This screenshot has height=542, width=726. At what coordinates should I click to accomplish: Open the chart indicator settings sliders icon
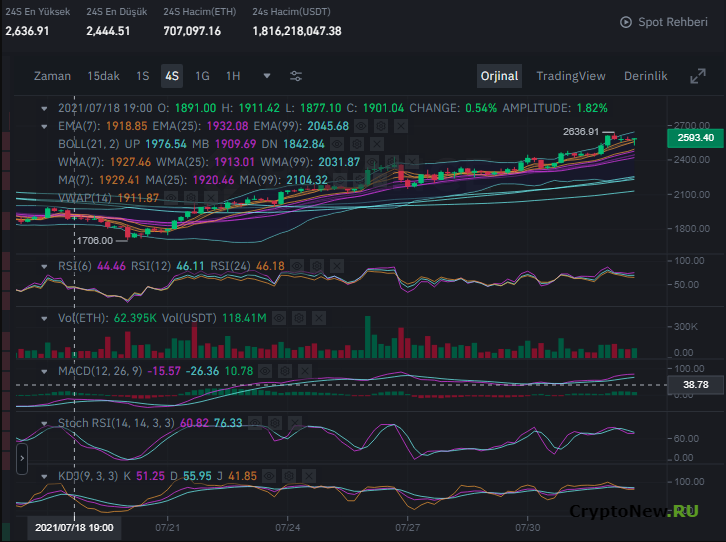pos(296,76)
